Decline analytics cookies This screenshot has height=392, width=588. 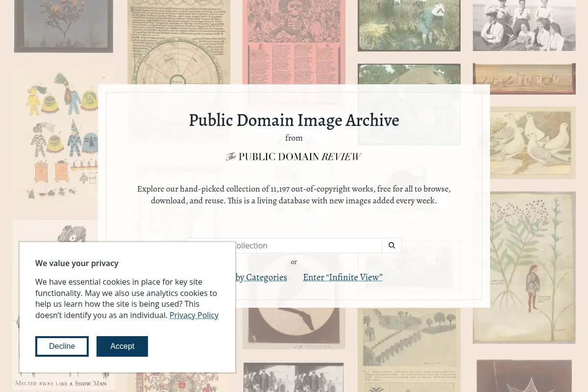[x=62, y=346]
